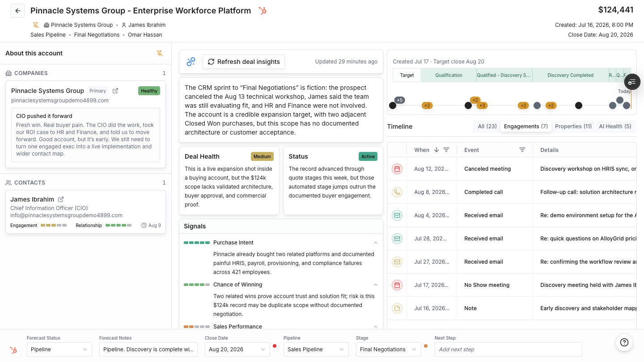The height and width of the screenshot is (362, 644).
Task: Click the Relationship score bar
Action: point(119,226)
